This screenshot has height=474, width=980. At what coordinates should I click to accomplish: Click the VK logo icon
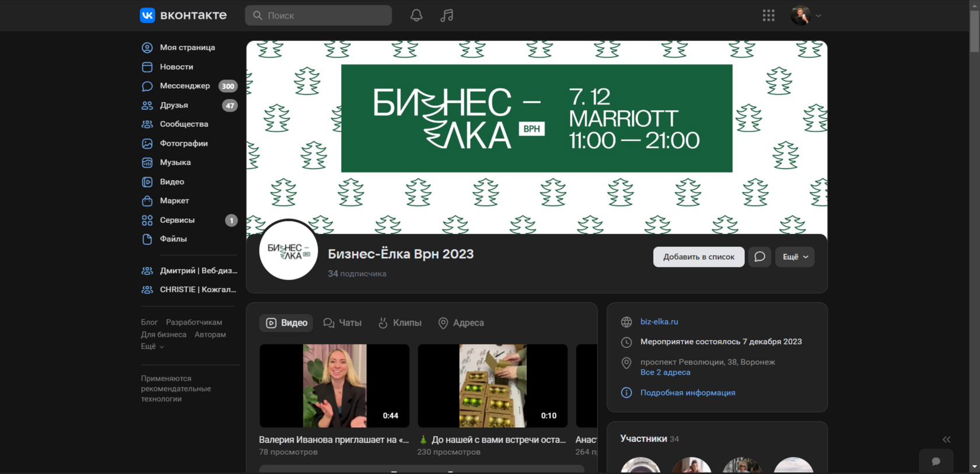tap(148, 15)
